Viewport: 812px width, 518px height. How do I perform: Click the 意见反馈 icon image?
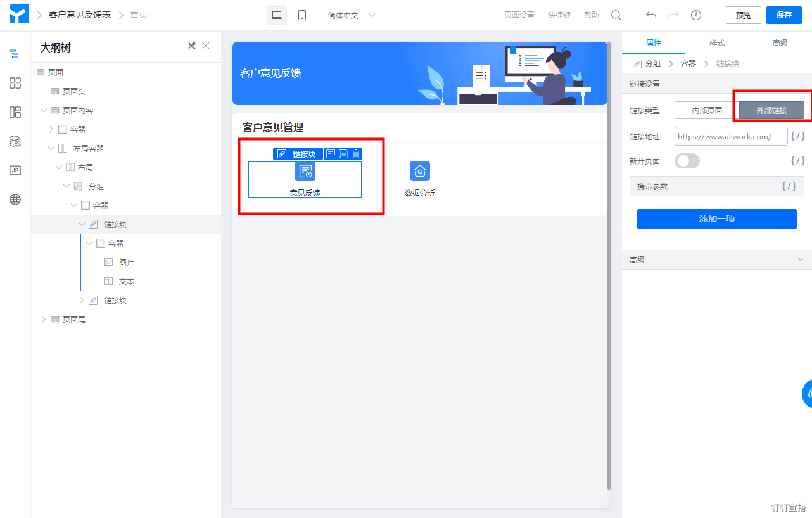[305, 171]
